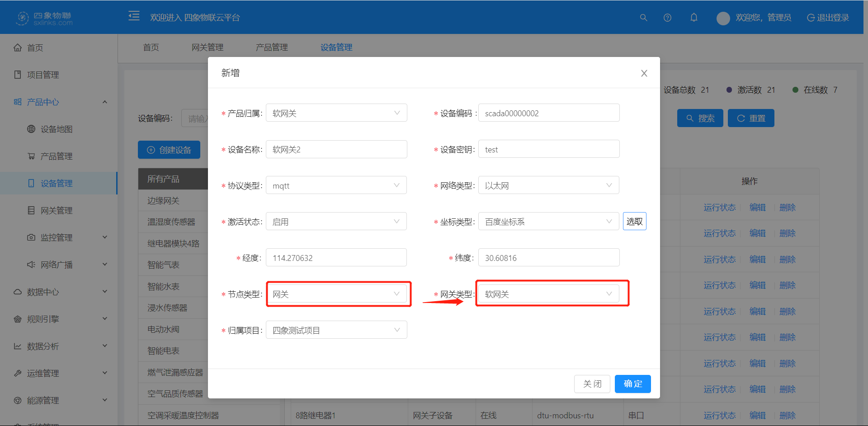Click the 选取 coordinate picker button
Screen dimensions: 868x426
tap(634, 221)
